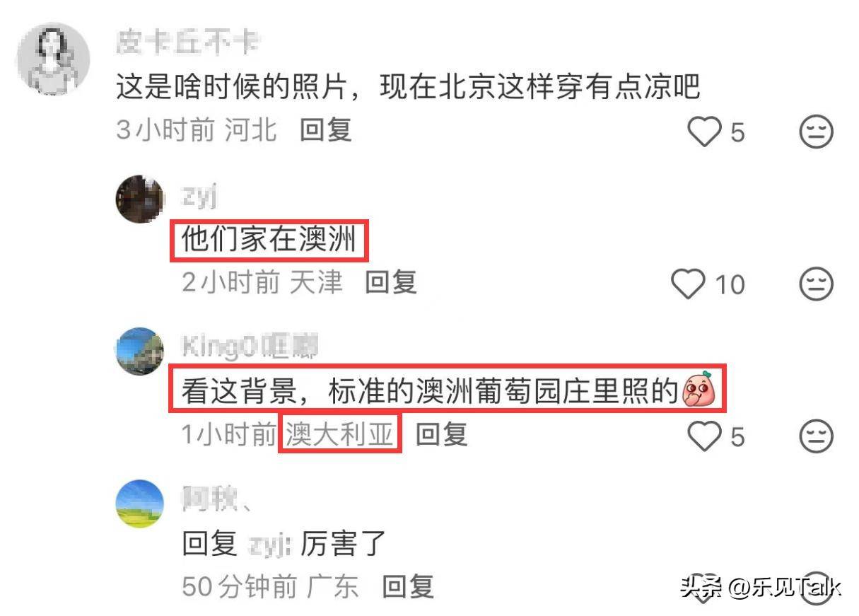Open the KingO commenter's avatar
This screenshot has width=859, height=616.
(139, 351)
